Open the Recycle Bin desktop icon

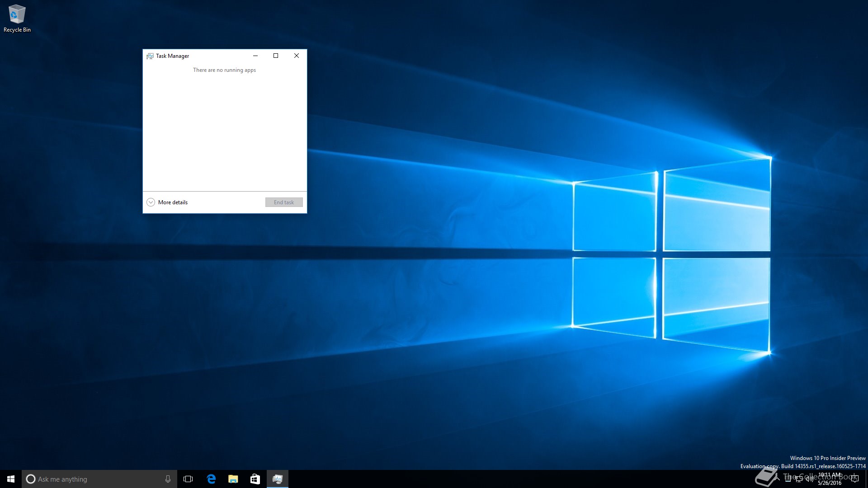click(x=17, y=18)
